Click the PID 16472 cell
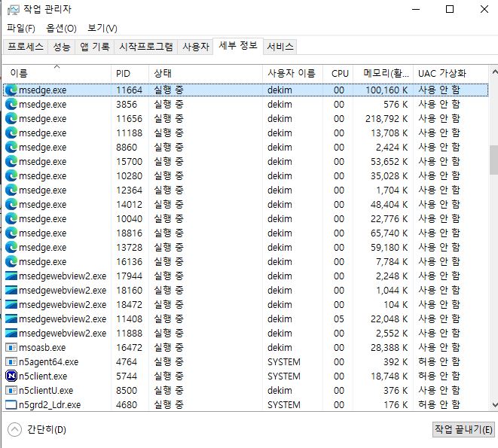This screenshot has width=498, height=448. click(x=129, y=348)
